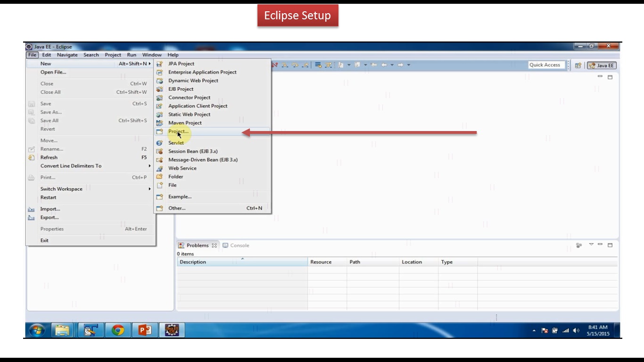Click the Maven Project icon
Screen dimensions: 644x362
[159, 123]
